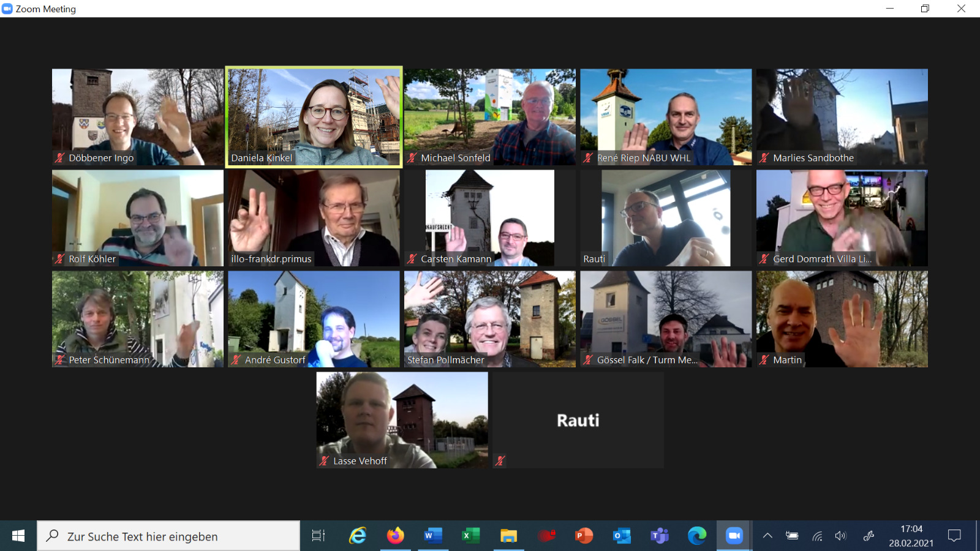Click the volume icon in the system tray
980x551 pixels.
click(x=840, y=536)
